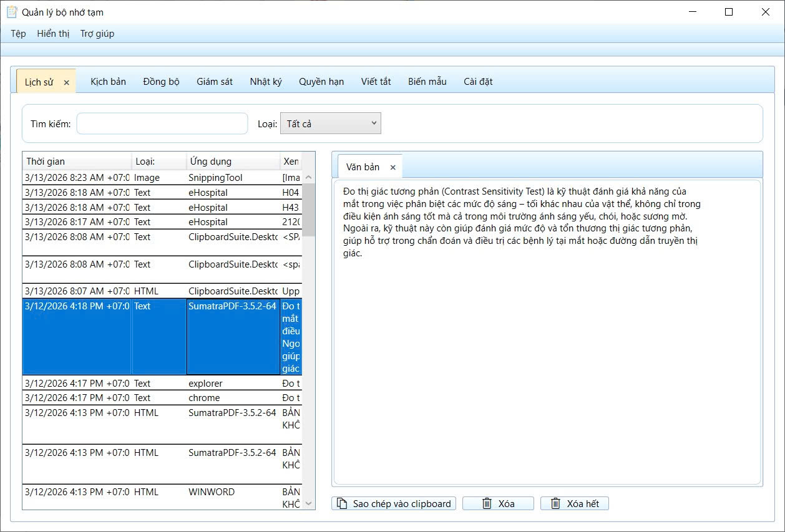The width and height of the screenshot is (785, 532).
Task: Open the Viết tắt tab
Action: tap(376, 82)
